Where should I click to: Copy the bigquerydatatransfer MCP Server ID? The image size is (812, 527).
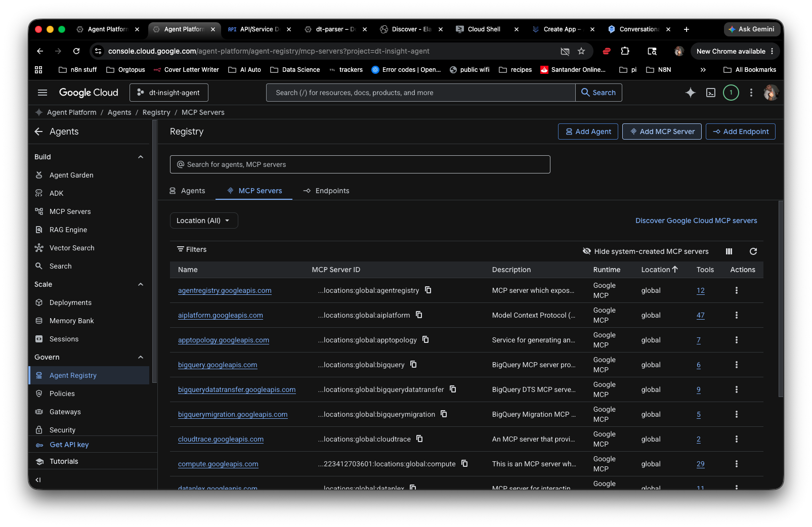[453, 389]
